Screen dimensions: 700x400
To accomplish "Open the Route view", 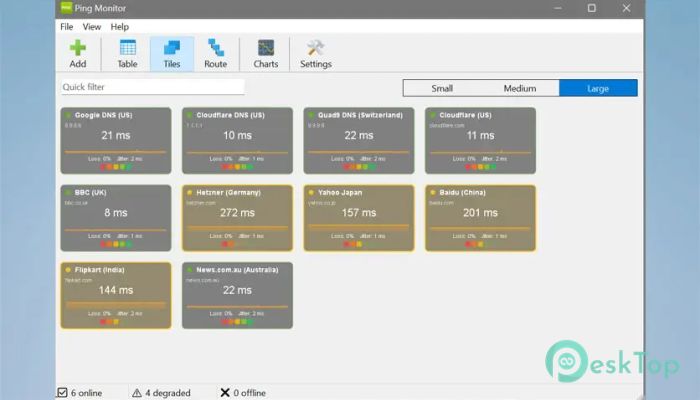I will [x=216, y=54].
